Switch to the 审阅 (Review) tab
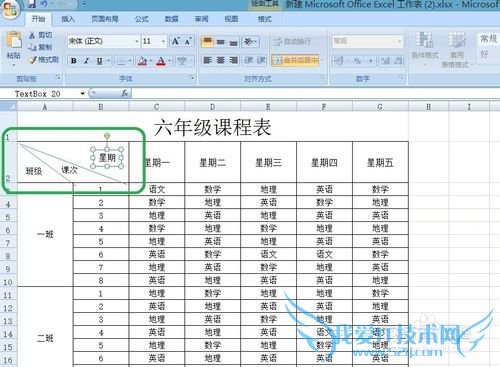The image size is (500, 367). coord(201,19)
